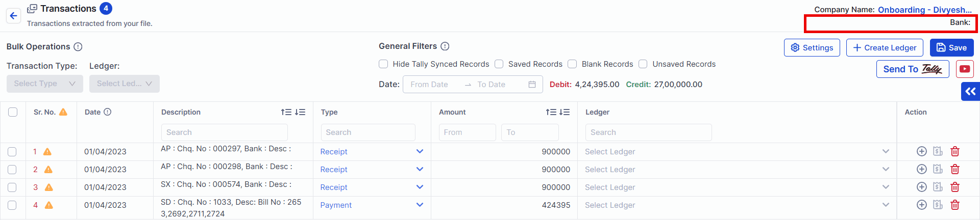Click the Ledger search field
Screen dimensions: 980x220
[649, 132]
